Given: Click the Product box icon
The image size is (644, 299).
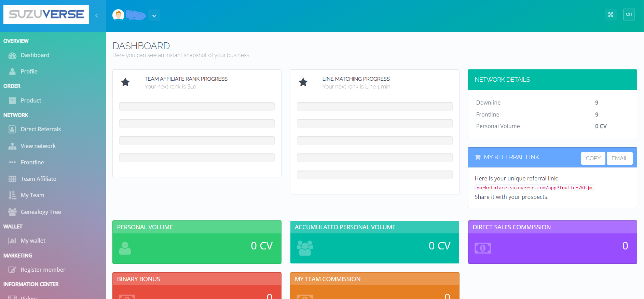Looking at the screenshot, I should (12, 100).
